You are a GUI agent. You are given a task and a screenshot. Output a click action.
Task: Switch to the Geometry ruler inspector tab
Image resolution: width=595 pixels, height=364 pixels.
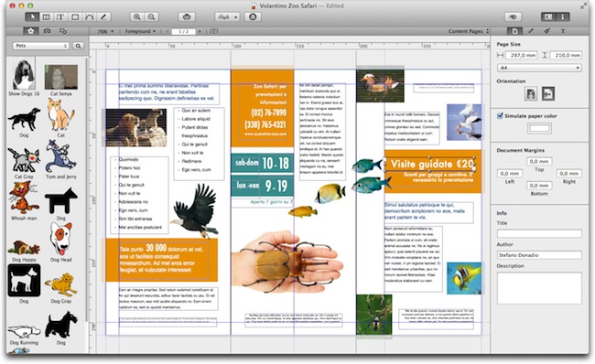(x=531, y=31)
